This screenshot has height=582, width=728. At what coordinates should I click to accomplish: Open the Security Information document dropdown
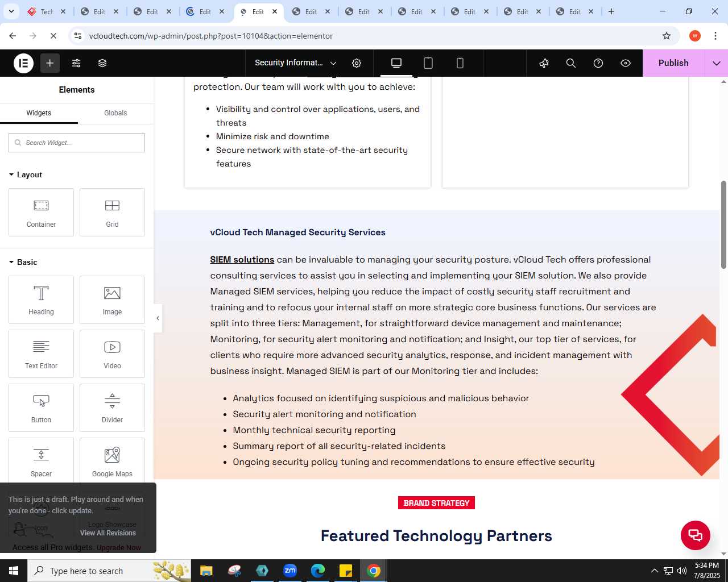click(296, 63)
